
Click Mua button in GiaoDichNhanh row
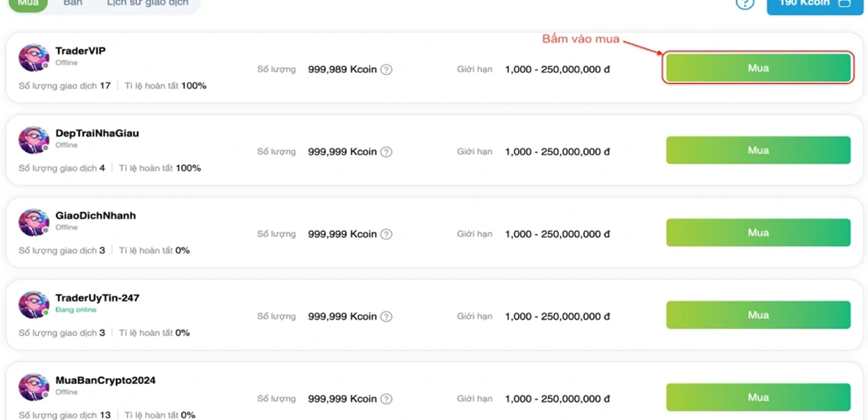pos(758,232)
